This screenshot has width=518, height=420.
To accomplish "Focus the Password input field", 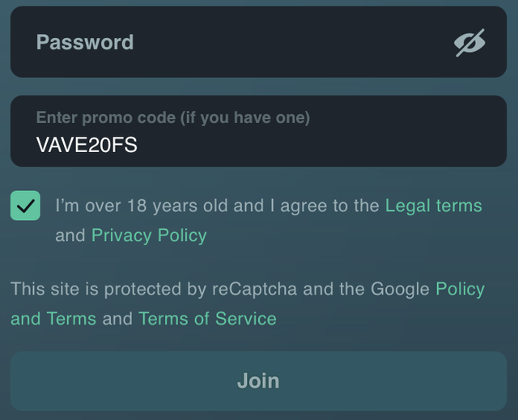I will pos(259,42).
